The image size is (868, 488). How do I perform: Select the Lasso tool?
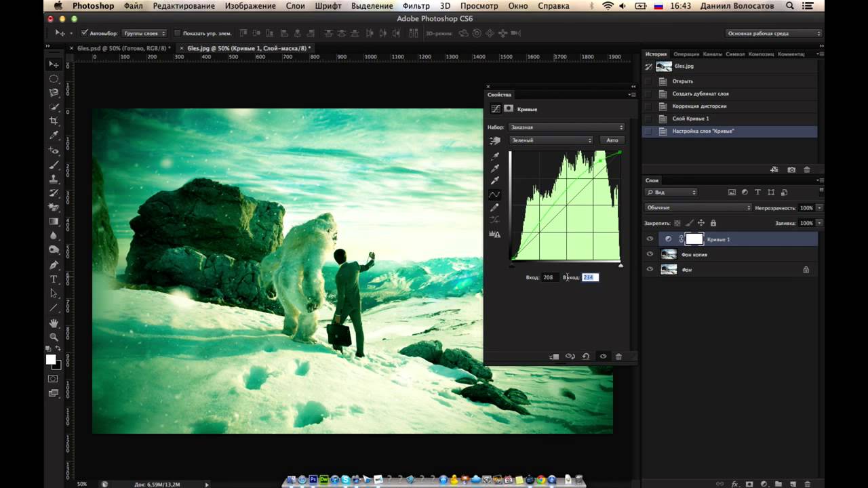(x=53, y=93)
